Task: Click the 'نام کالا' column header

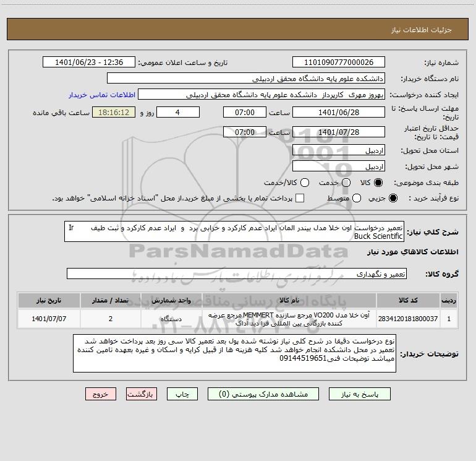Action: point(289,300)
